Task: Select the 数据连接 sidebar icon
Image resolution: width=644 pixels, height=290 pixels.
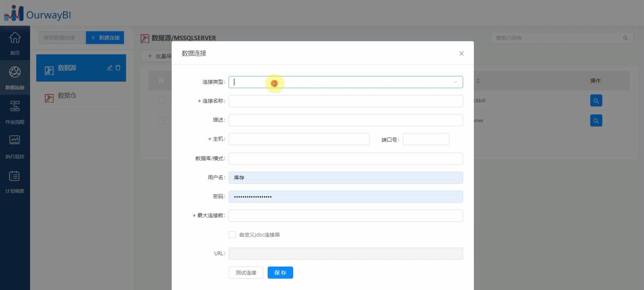Action: coord(15,77)
